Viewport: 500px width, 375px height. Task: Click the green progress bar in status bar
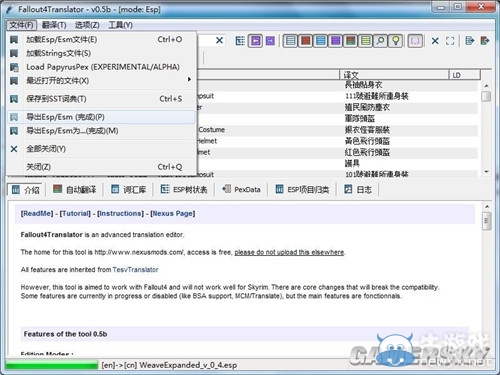point(52,365)
